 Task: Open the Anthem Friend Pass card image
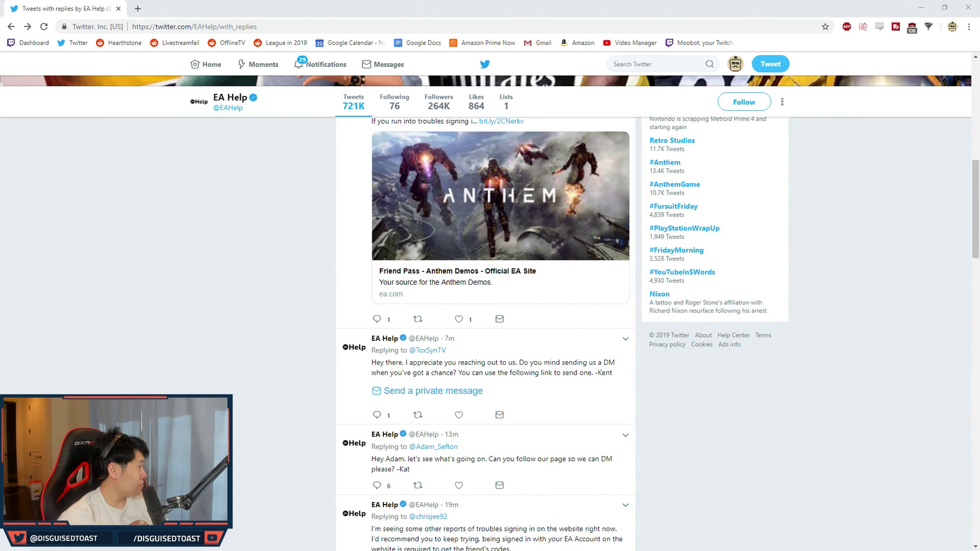(500, 196)
